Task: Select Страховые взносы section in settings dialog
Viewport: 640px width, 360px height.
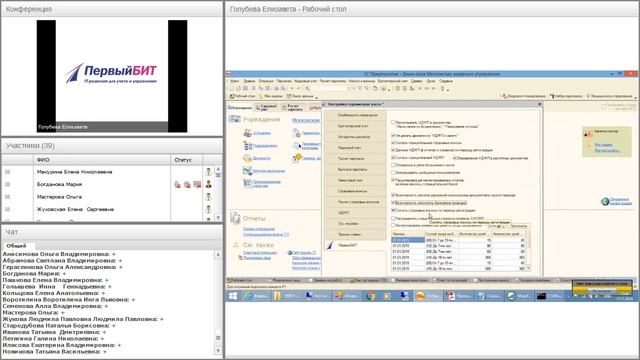Action: click(355, 191)
